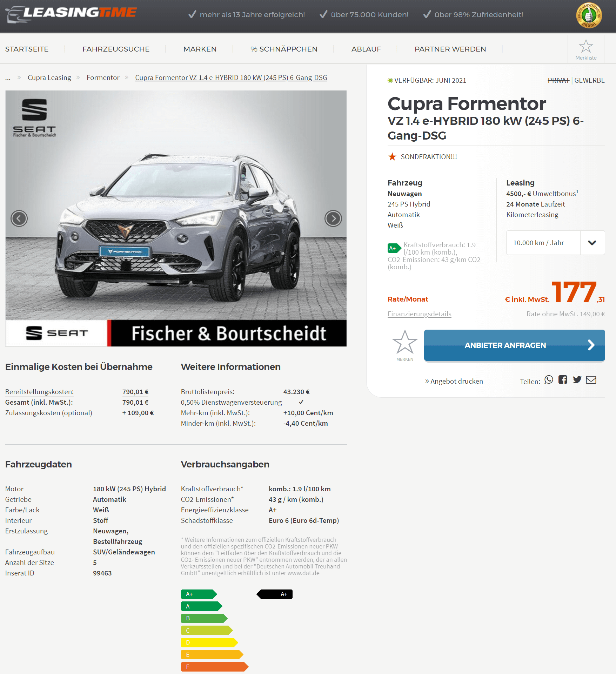Screen dimensions: 616x674
Task: Click the SEAT dealer logo on photo
Action: pyautogui.click(x=34, y=118)
